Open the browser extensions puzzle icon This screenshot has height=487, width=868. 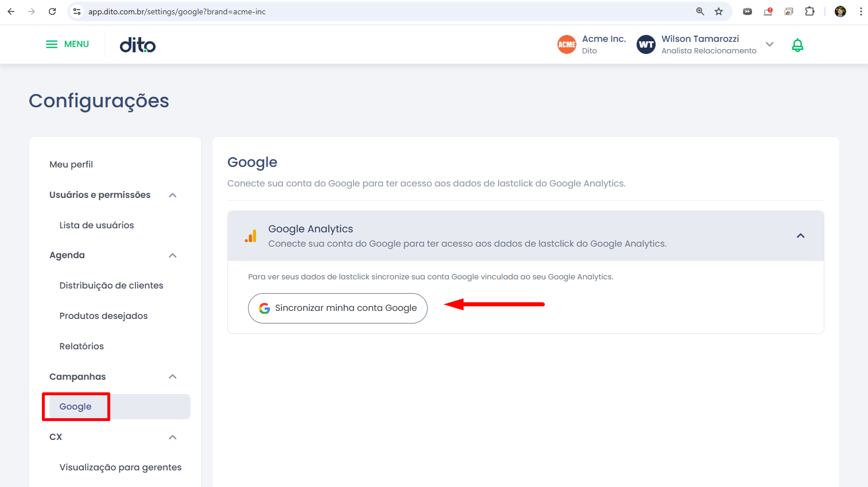click(810, 11)
